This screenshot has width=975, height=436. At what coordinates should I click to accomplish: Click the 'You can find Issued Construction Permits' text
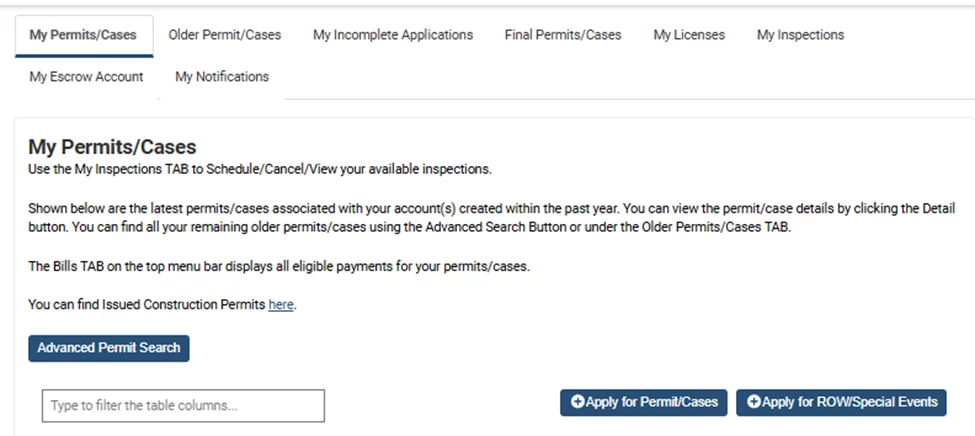146,305
